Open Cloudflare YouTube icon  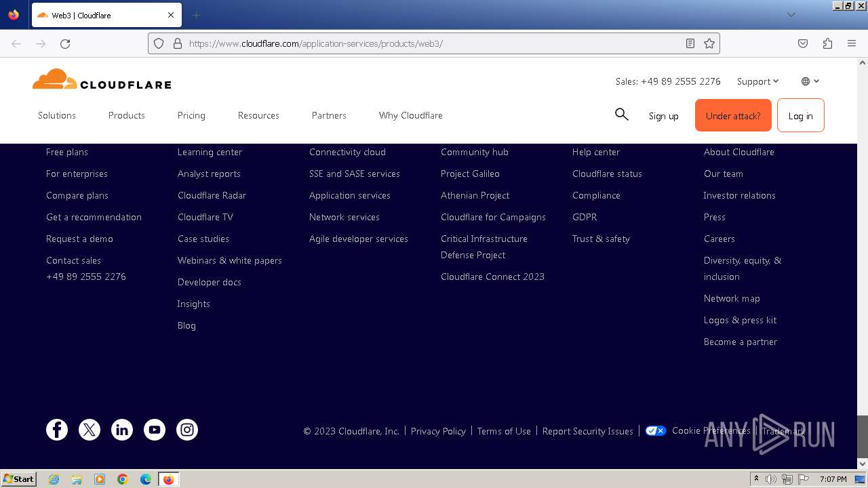155,430
